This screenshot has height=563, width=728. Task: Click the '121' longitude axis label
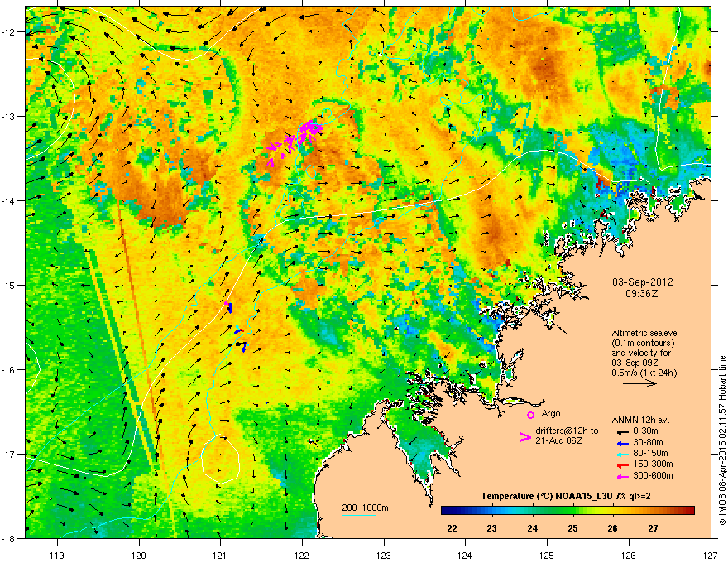point(220,555)
